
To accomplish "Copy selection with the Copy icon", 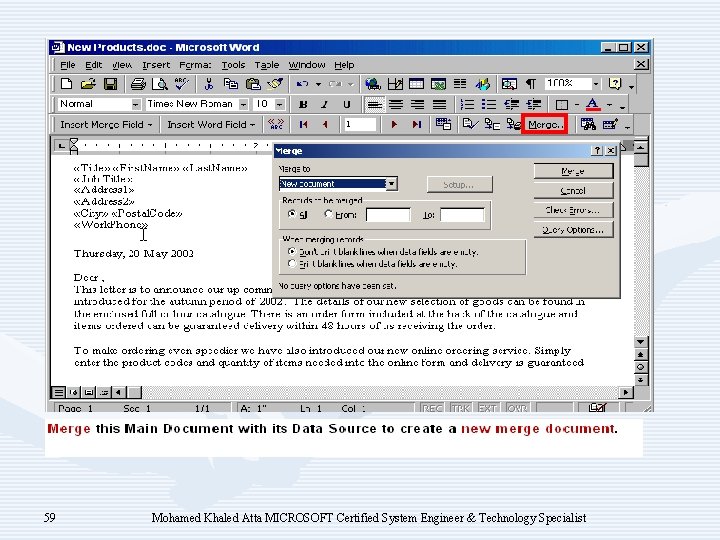I will pyautogui.click(x=231, y=84).
